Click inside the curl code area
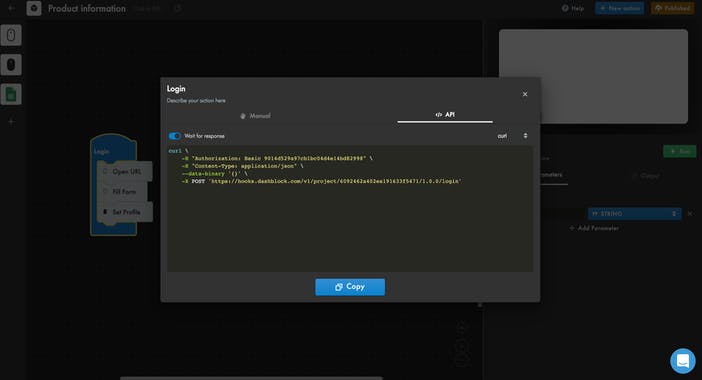 tap(350, 209)
